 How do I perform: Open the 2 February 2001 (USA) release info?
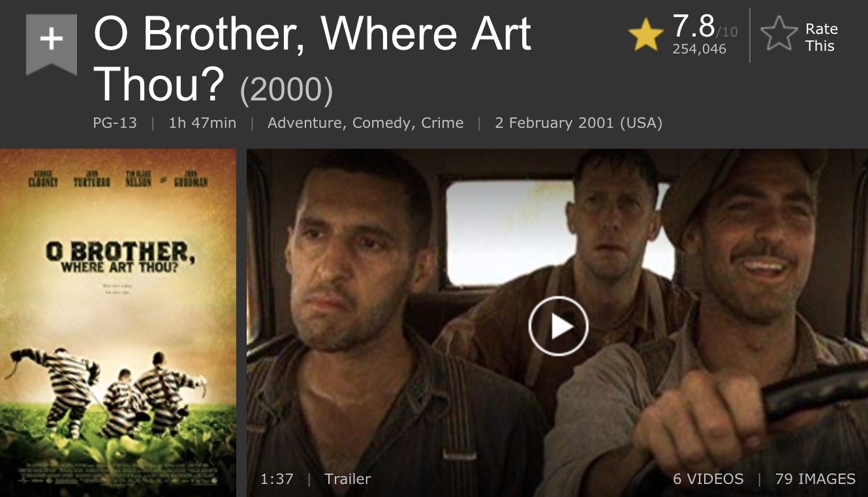point(578,123)
